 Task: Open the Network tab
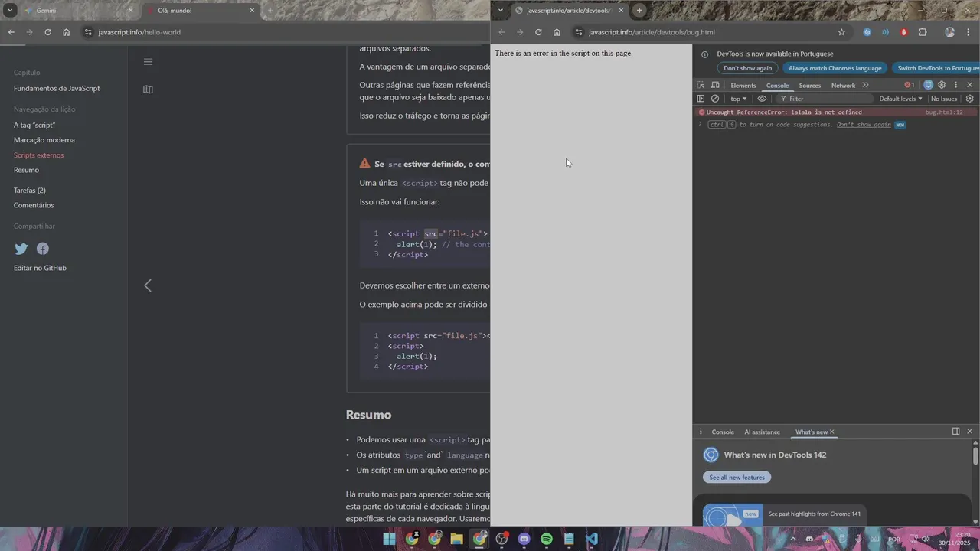tap(843, 86)
